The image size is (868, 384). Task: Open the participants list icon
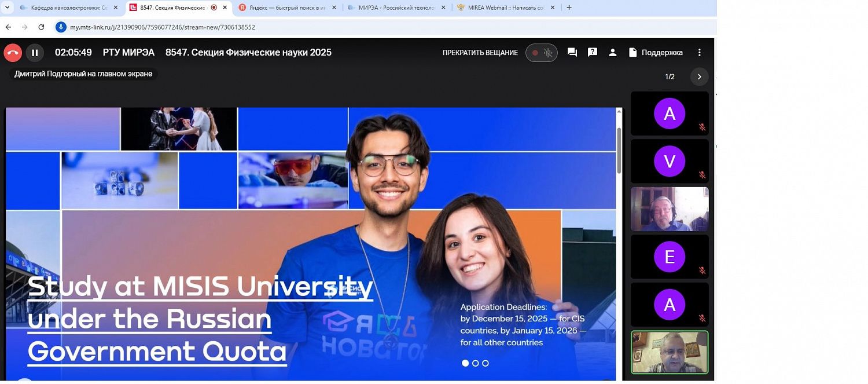pyautogui.click(x=612, y=53)
